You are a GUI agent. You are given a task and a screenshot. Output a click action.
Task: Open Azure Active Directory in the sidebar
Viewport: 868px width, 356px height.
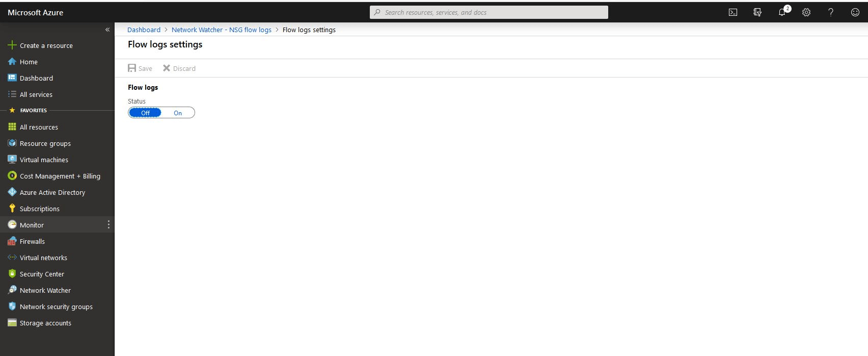click(52, 192)
